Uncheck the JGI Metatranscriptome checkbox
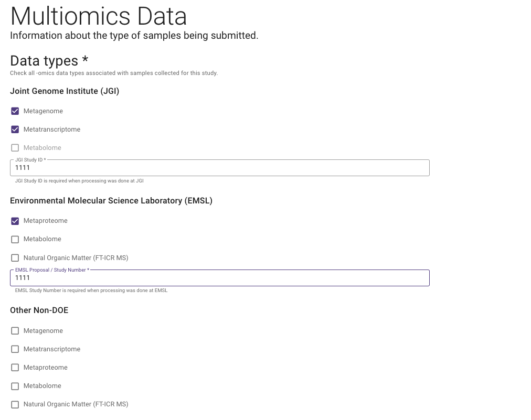The width and height of the screenshot is (531, 420). point(15,129)
